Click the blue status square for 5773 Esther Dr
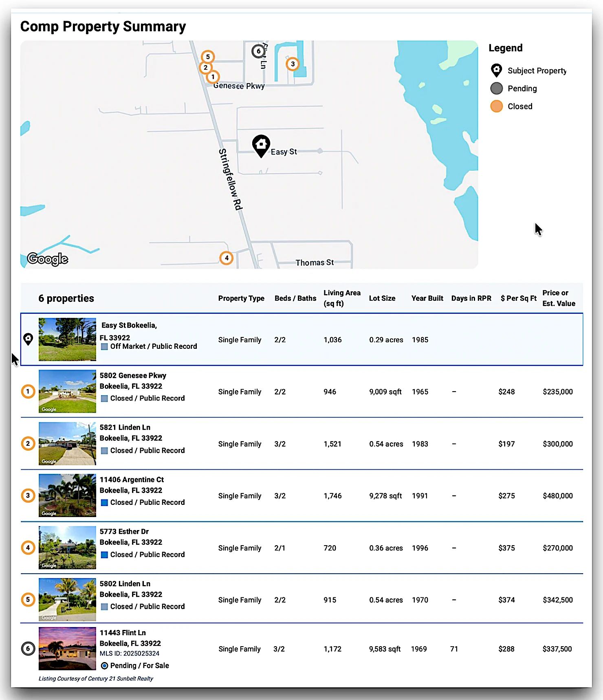603x700 pixels. coord(104,555)
